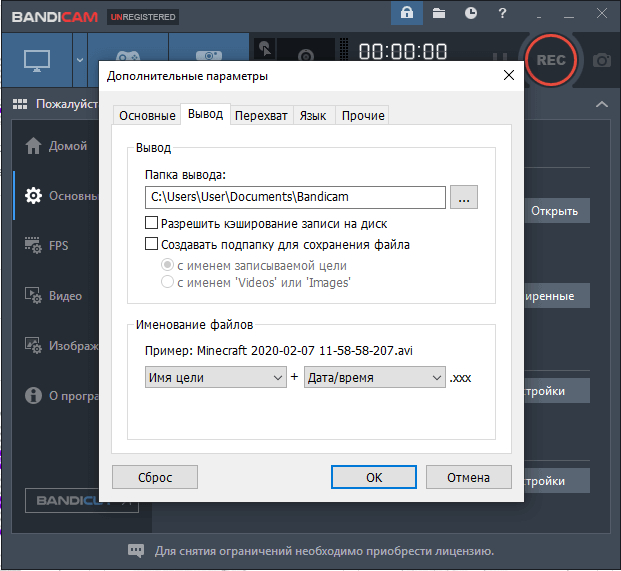Open output folder icon in title bar

coord(439,13)
